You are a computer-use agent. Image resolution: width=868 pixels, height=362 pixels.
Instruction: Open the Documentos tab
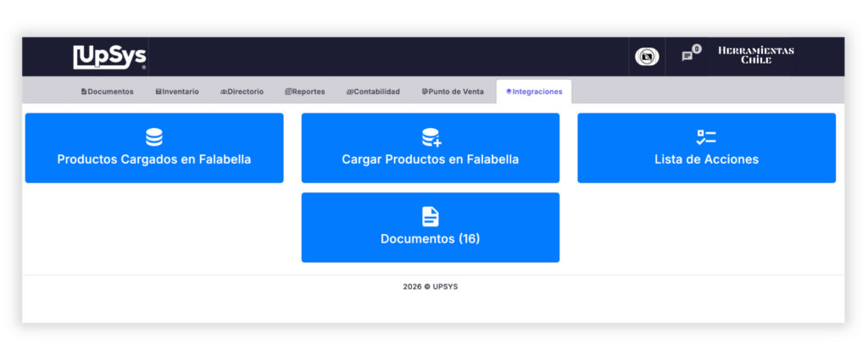tap(107, 92)
